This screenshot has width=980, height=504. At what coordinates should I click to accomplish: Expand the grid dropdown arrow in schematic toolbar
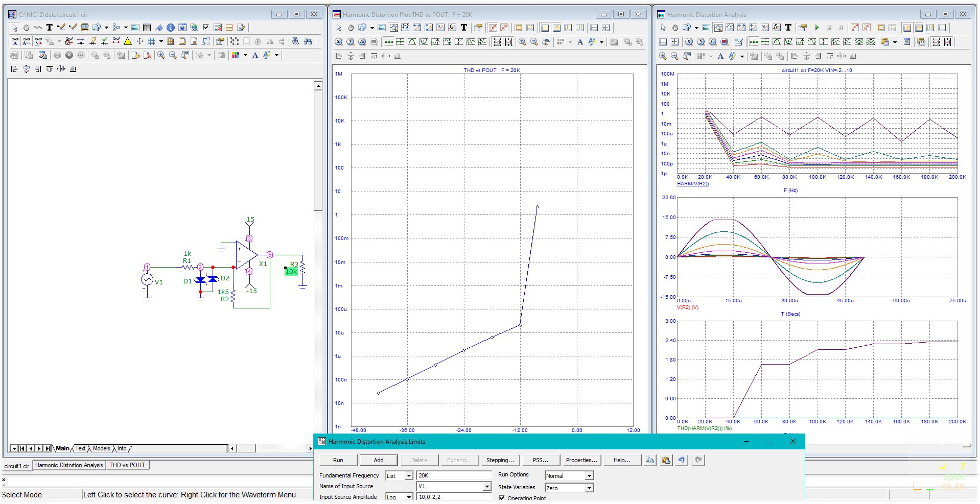coord(161,41)
